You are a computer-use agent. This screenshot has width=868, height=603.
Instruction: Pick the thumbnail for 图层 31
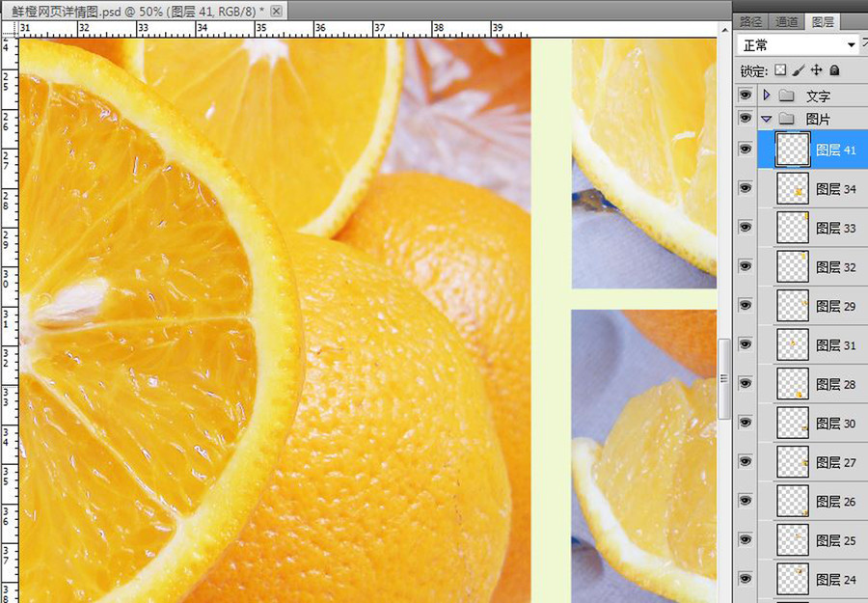pyautogui.click(x=793, y=344)
